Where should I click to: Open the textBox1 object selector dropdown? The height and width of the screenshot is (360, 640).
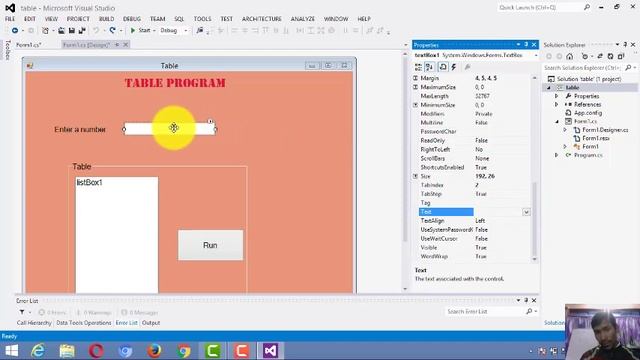tap(536, 55)
